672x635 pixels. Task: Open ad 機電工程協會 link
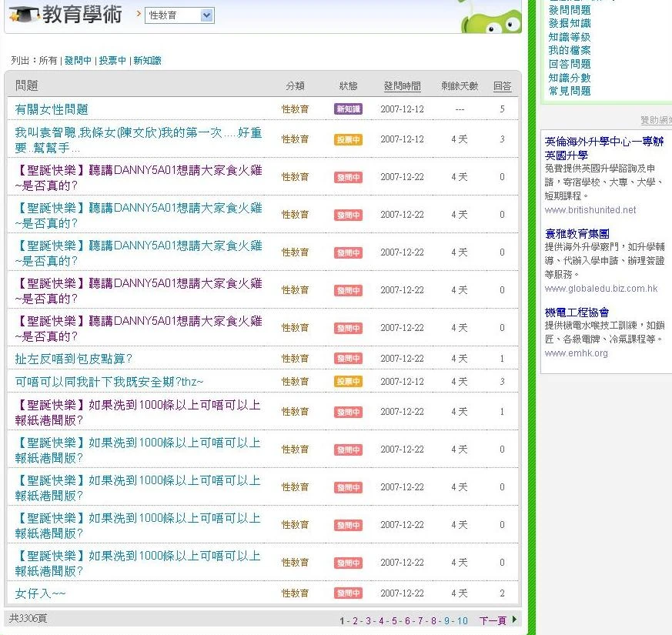pyautogui.click(x=577, y=312)
